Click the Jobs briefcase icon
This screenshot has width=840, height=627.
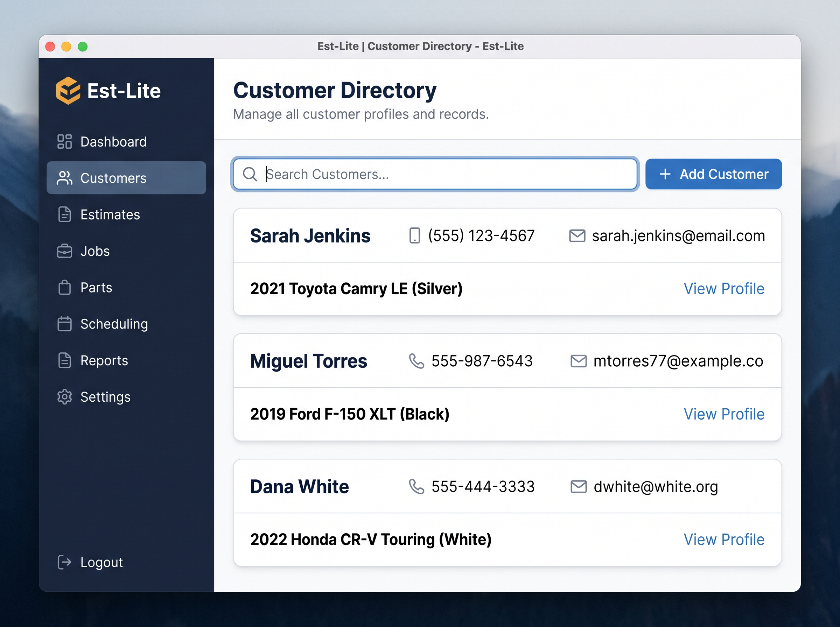click(64, 251)
